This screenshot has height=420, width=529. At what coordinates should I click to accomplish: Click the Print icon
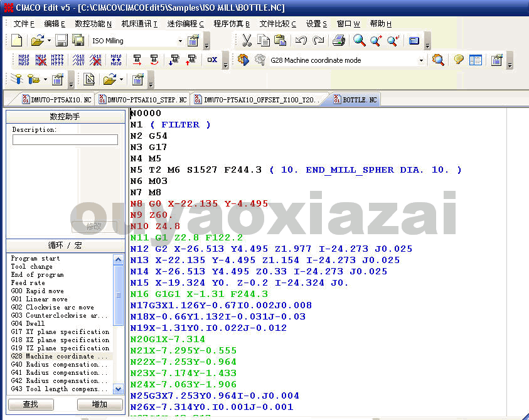339,41
